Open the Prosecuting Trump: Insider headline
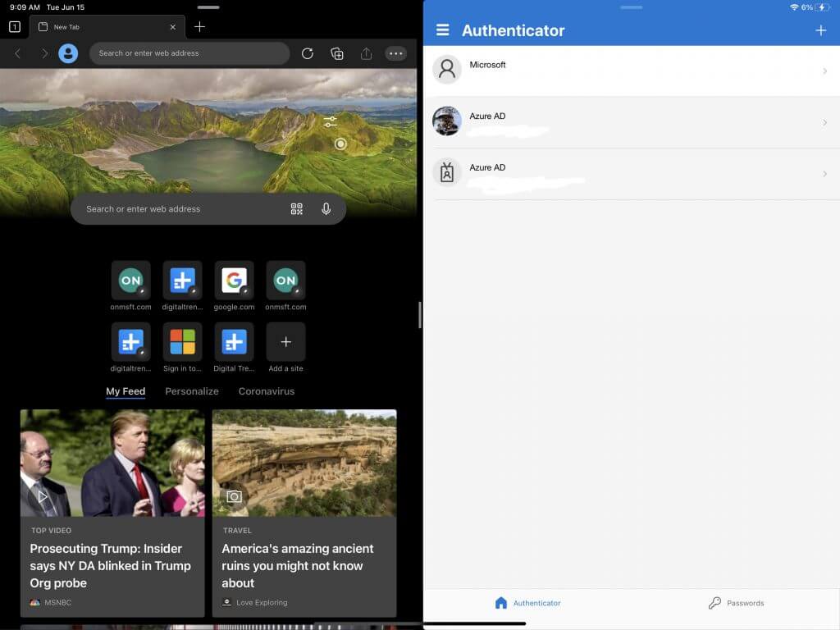 coord(111,566)
